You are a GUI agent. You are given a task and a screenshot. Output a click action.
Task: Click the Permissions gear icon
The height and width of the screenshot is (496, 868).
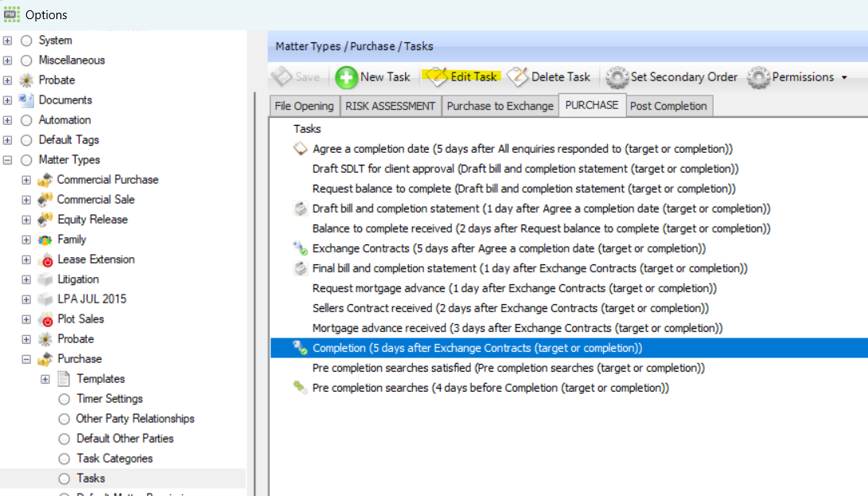pos(759,77)
